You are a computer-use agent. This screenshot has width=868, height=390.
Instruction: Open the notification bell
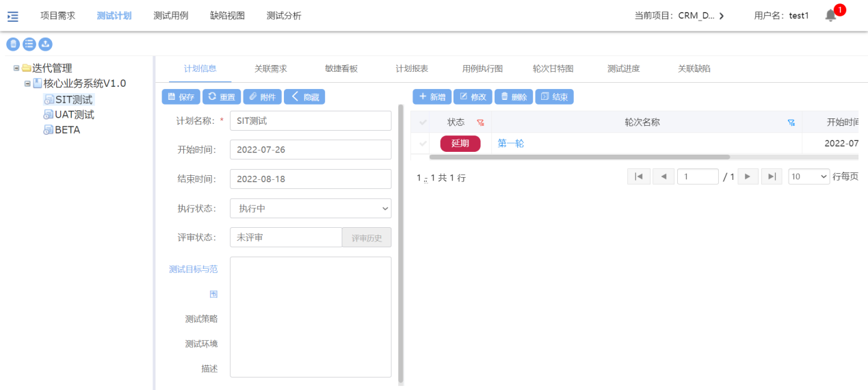(x=830, y=15)
